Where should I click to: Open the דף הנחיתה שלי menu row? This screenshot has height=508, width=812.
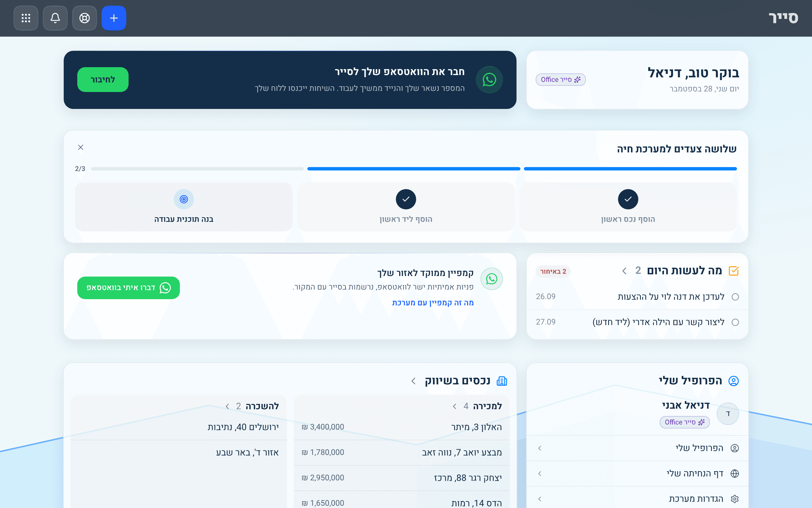637,473
